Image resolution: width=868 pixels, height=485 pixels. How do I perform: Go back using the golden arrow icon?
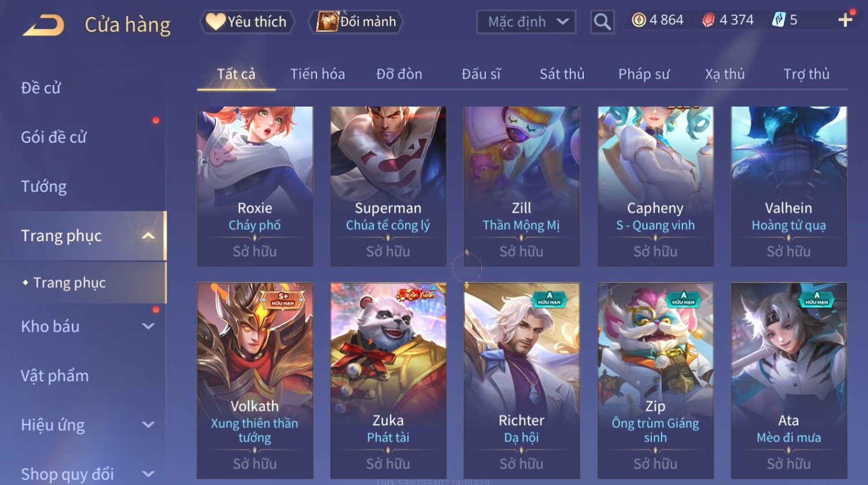coord(43,25)
